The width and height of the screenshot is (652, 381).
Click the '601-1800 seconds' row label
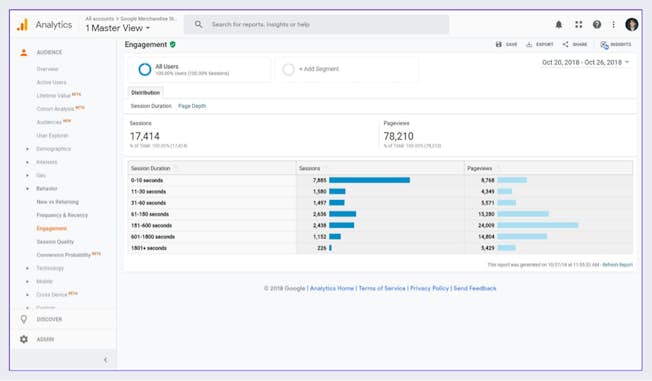click(x=153, y=237)
